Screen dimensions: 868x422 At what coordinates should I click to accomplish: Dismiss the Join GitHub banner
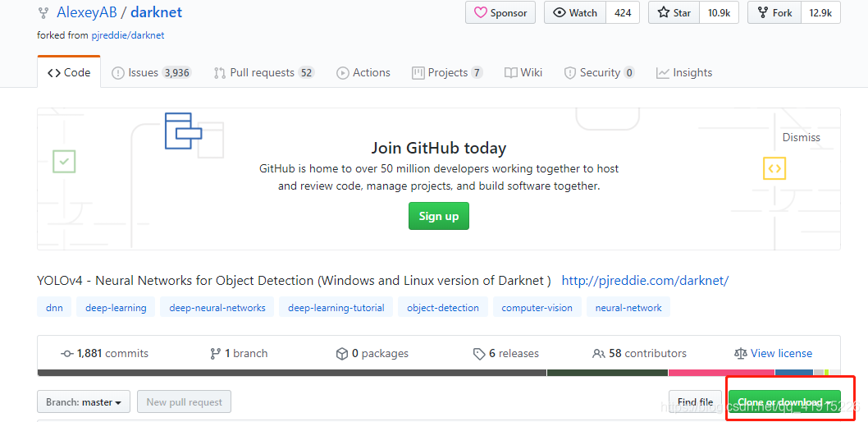click(x=801, y=137)
